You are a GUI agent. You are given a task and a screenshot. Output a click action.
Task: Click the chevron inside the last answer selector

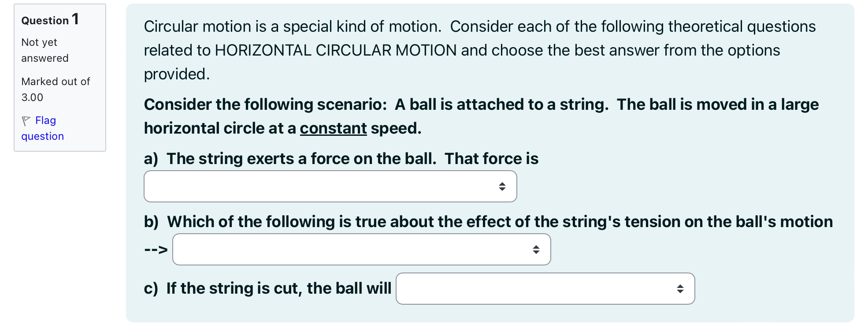coord(680,289)
